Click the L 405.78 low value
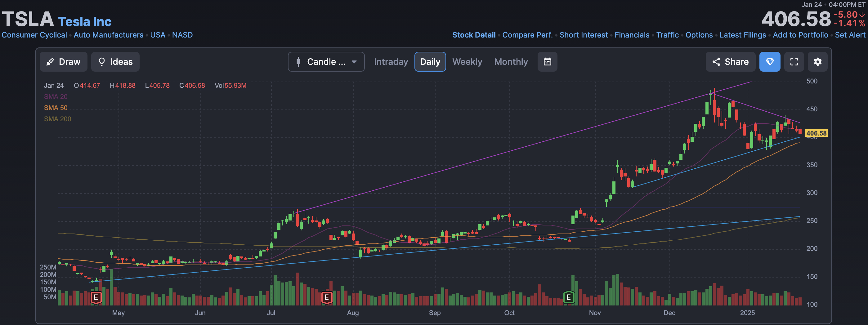868x325 pixels. [157, 86]
